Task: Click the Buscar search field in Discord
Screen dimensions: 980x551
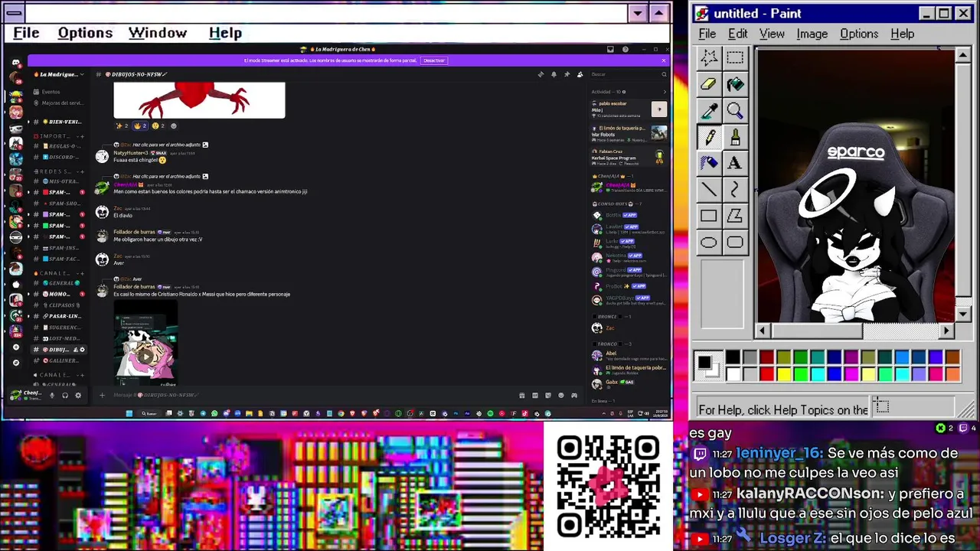Action: [x=629, y=74]
